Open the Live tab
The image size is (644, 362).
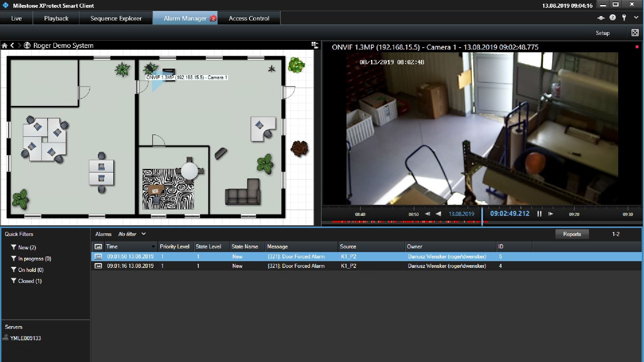click(16, 18)
